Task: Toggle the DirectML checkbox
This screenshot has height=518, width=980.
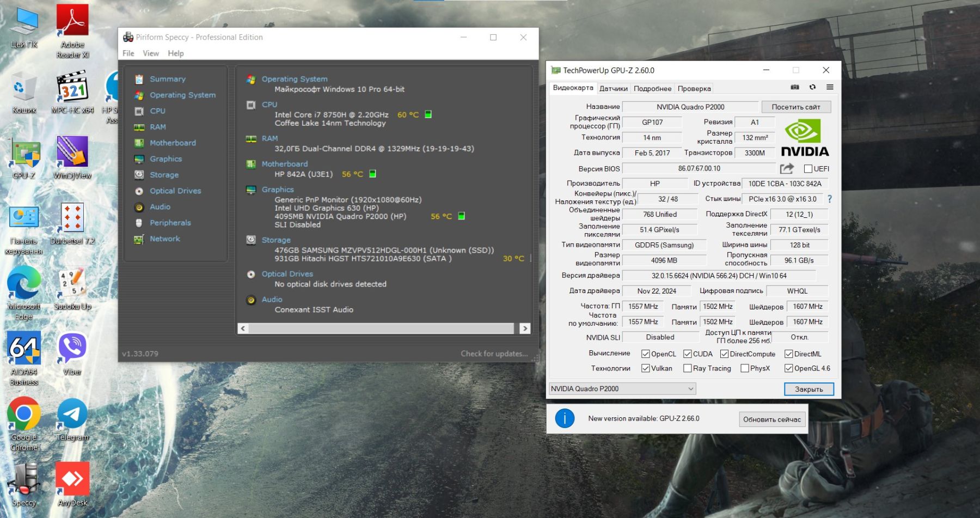Action: tap(788, 354)
